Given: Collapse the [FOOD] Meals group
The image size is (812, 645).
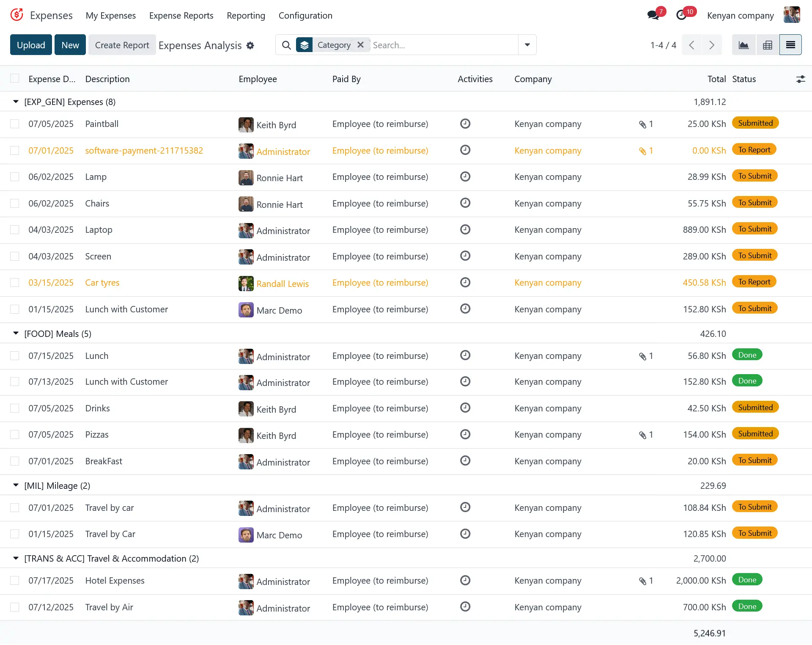Looking at the screenshot, I should pyautogui.click(x=16, y=334).
